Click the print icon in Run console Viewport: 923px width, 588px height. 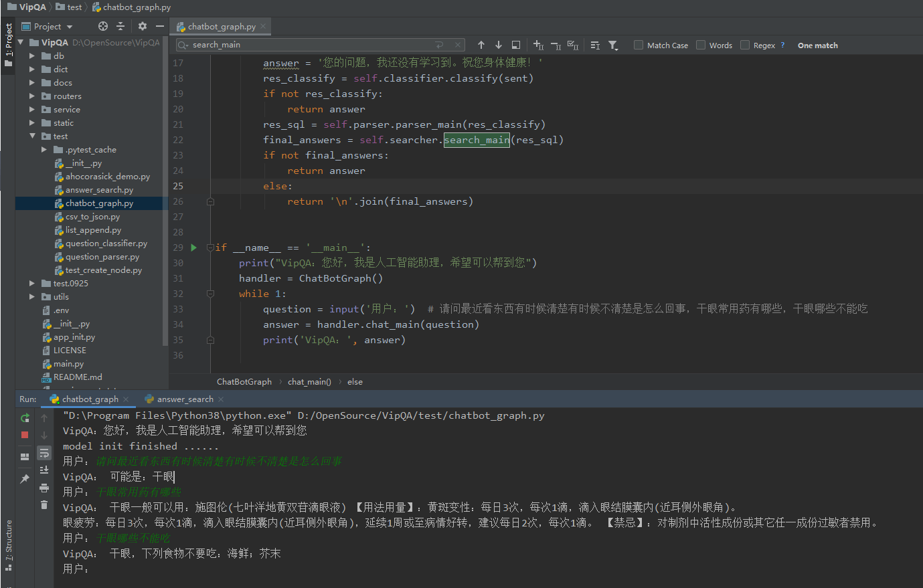[x=44, y=488]
